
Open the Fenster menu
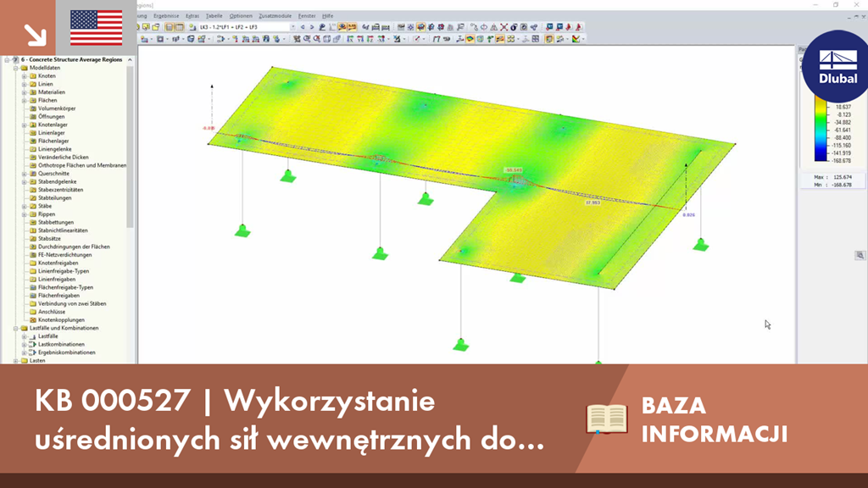[x=307, y=16]
